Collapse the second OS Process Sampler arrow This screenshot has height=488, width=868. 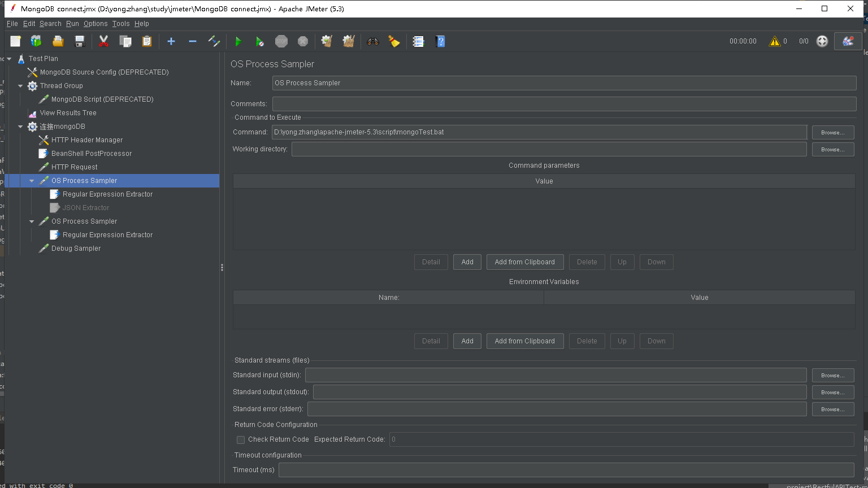coord(32,221)
